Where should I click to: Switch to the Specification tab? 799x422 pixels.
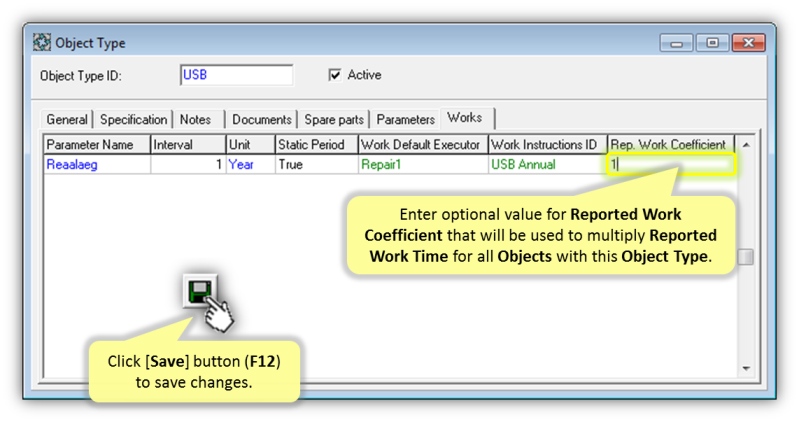(133, 119)
